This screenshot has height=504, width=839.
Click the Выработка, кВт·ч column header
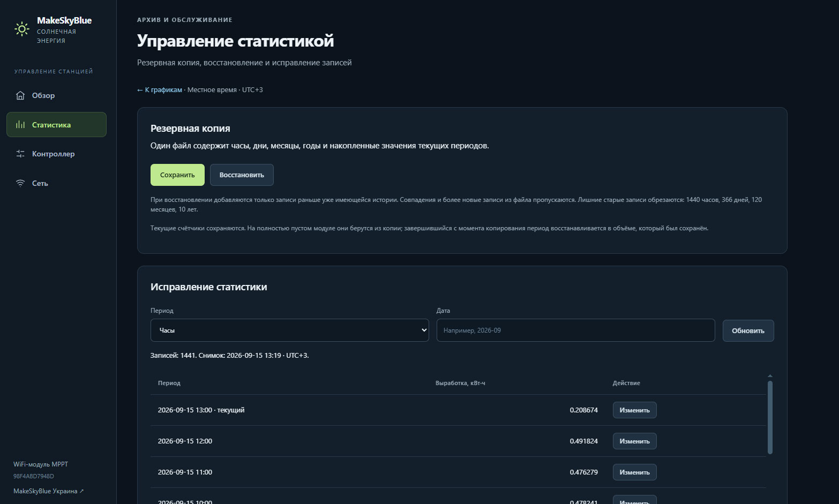460,383
